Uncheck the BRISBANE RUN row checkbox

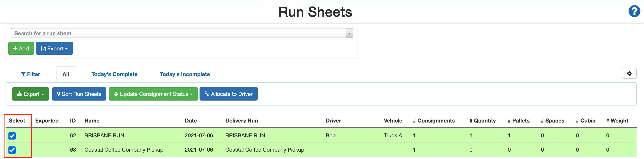coord(12,136)
